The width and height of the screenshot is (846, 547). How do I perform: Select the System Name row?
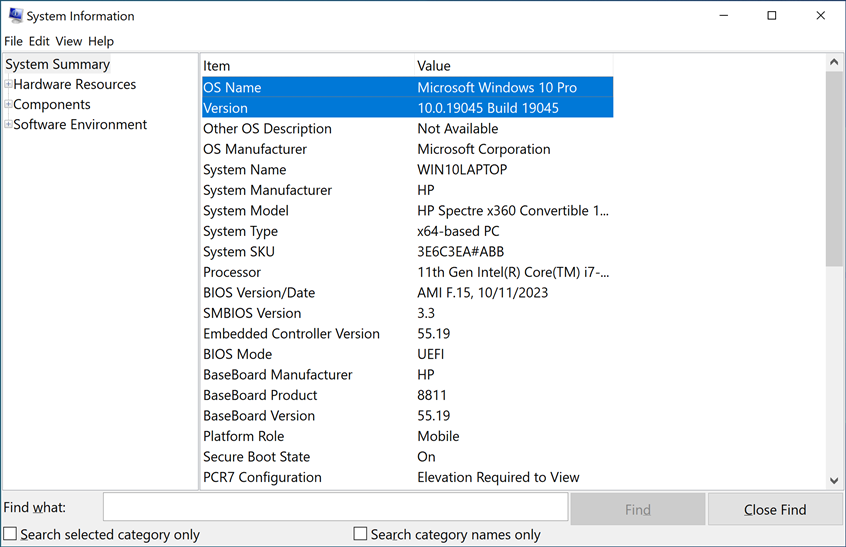407,169
